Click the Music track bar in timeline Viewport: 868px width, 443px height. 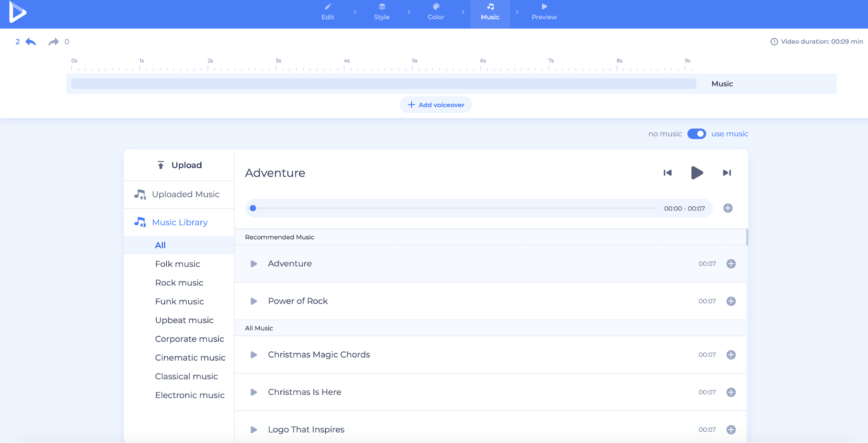[383, 84]
